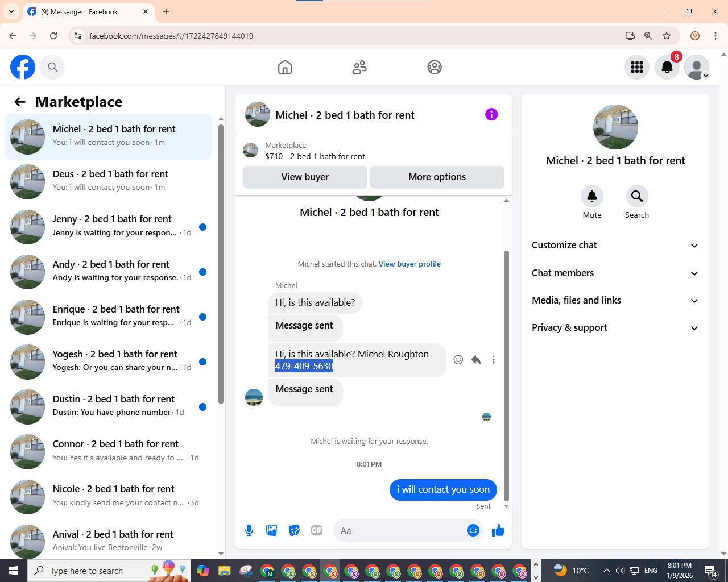Click the 'i will contact you soon' bubble

coord(443,489)
